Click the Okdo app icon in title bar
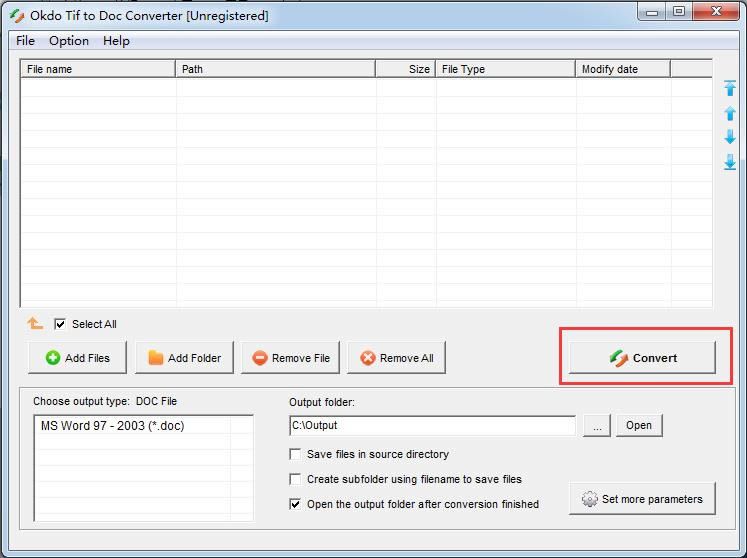Image resolution: width=747 pixels, height=558 pixels. 17,16
